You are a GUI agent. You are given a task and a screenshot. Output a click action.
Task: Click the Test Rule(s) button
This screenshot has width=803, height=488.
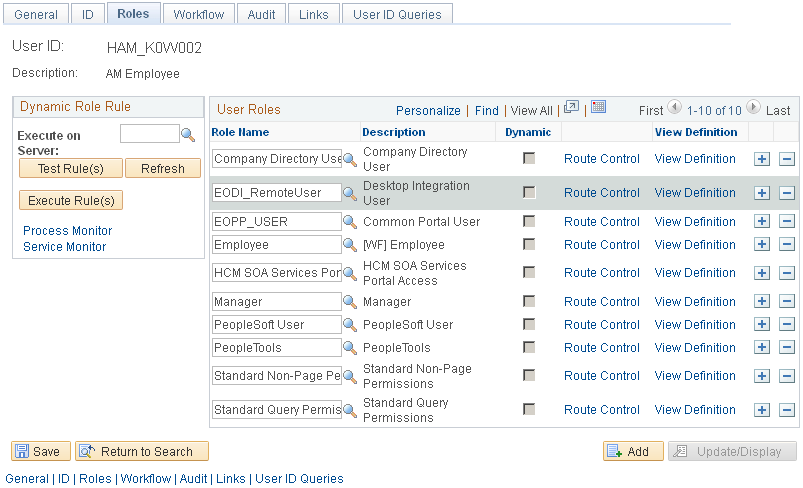71,168
